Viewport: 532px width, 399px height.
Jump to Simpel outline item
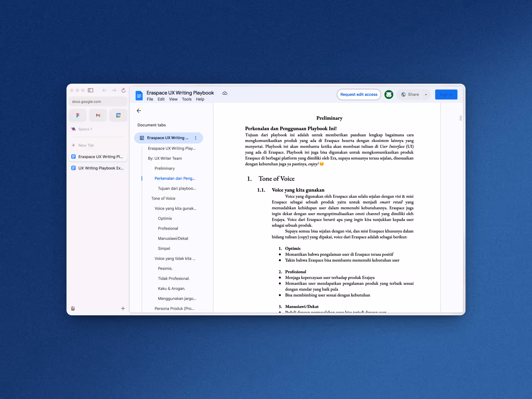pyautogui.click(x=164, y=249)
